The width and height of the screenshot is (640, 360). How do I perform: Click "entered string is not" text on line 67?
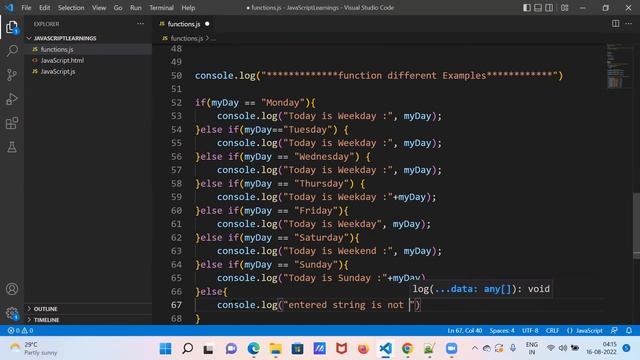(x=346, y=305)
